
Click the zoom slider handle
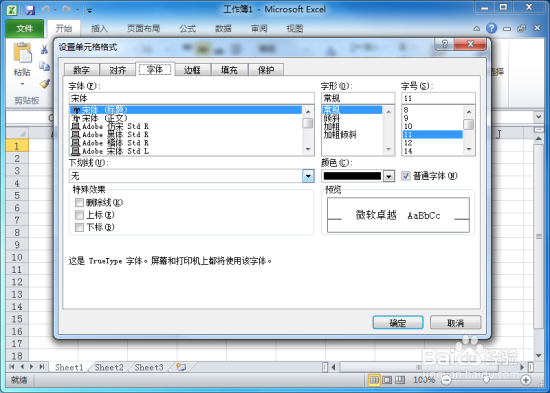[486, 380]
